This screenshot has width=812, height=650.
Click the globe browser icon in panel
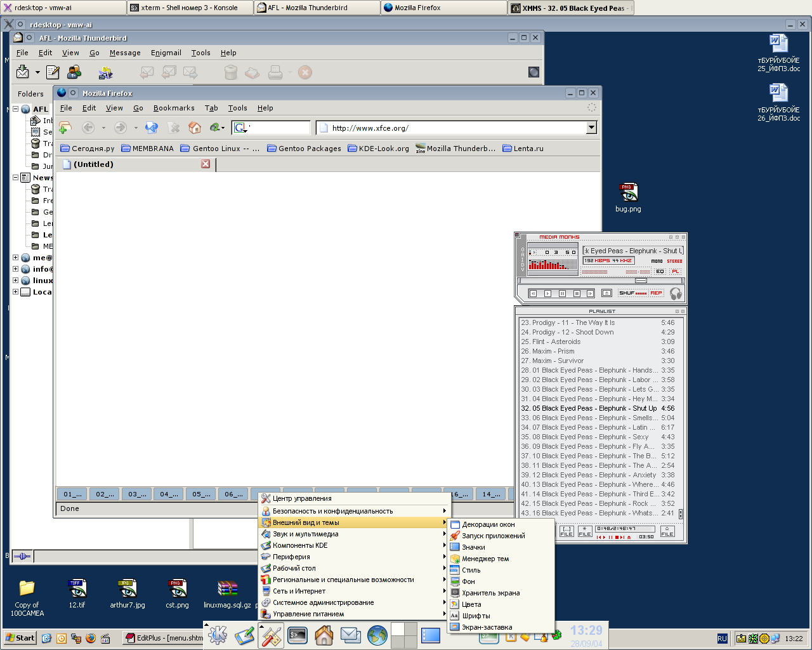[377, 635]
